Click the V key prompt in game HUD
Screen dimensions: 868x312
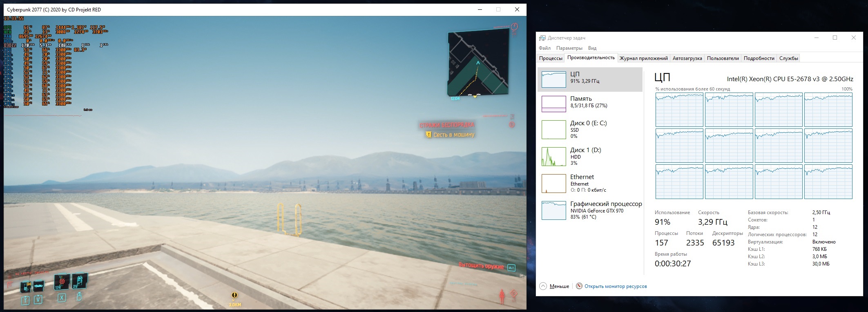(38, 300)
